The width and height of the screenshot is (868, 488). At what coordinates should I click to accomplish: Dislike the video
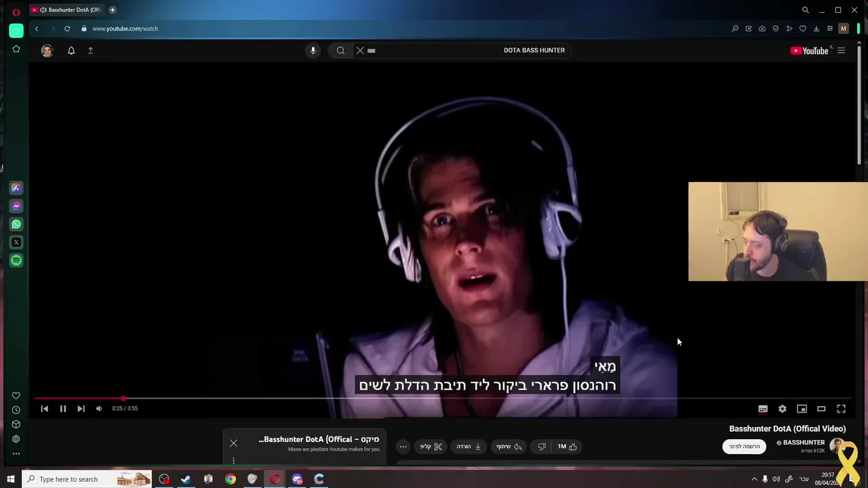pyautogui.click(x=542, y=447)
